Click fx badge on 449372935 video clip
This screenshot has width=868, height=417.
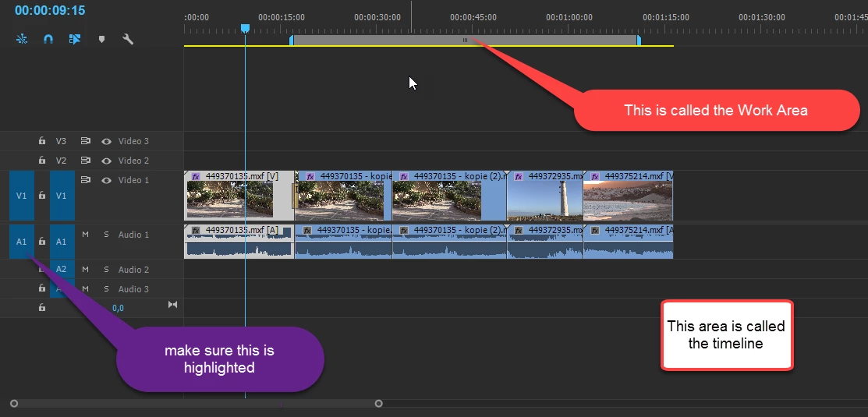[519, 176]
